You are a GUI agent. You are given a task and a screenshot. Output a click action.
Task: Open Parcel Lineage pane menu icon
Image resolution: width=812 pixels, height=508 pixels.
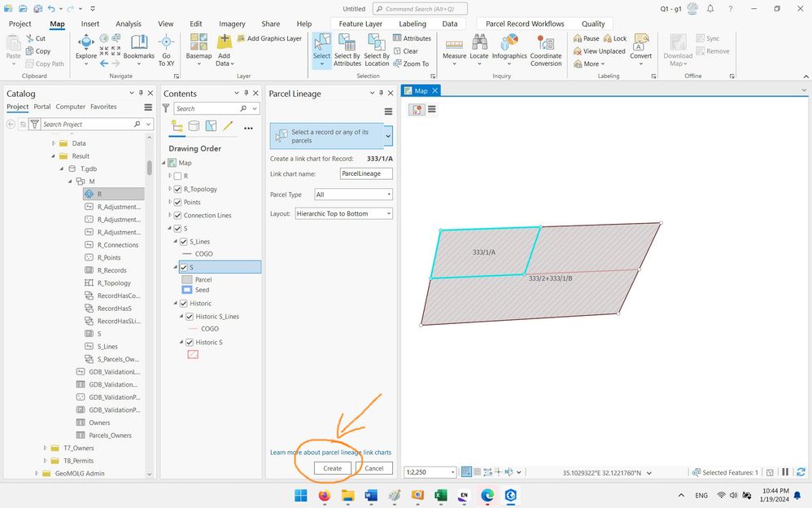[x=388, y=112]
